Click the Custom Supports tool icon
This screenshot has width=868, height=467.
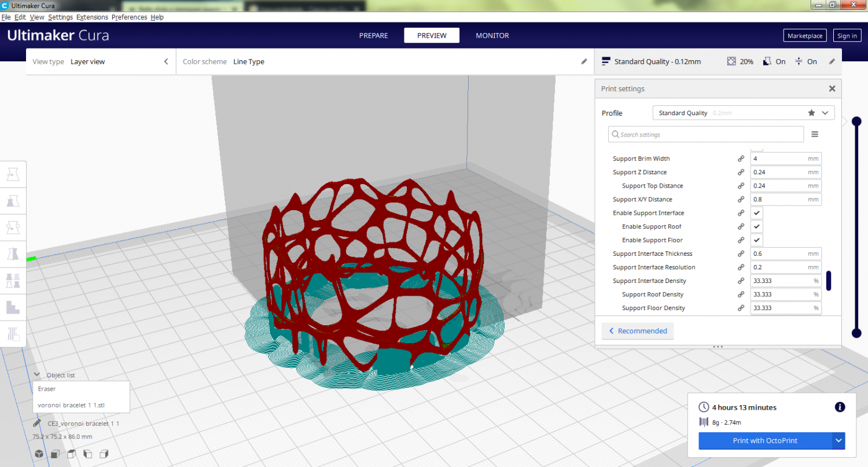(13, 333)
